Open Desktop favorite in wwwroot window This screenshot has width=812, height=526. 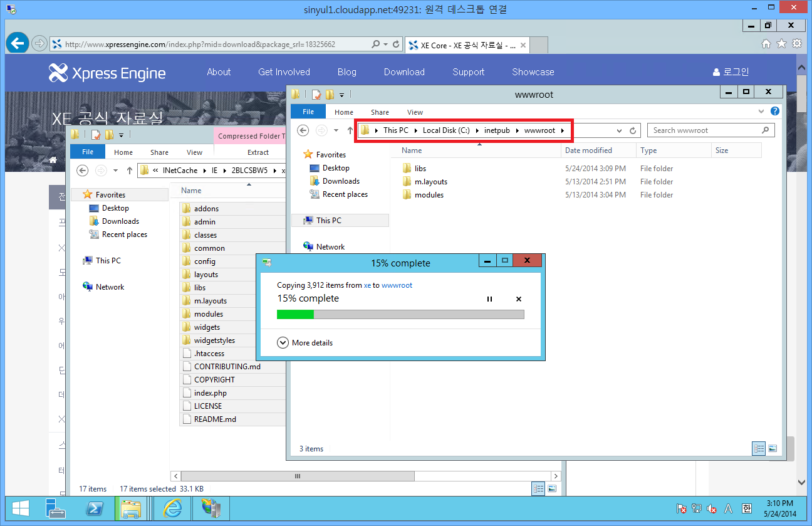click(336, 168)
